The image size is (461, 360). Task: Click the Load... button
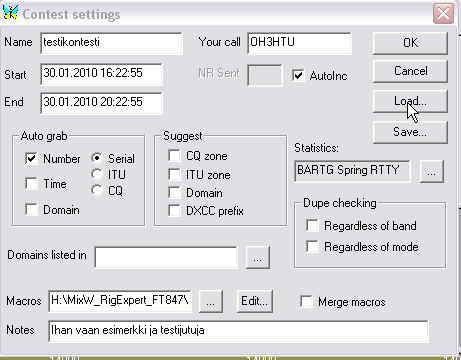pyautogui.click(x=410, y=101)
